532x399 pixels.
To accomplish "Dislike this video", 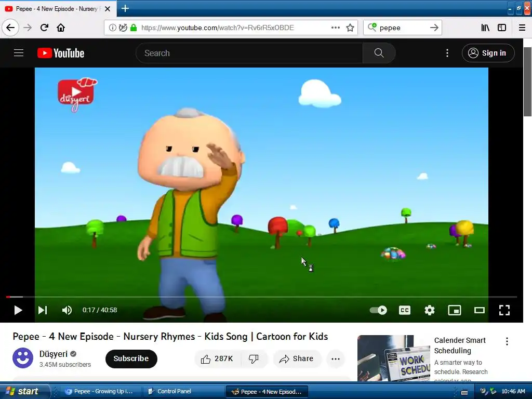I will [254, 358].
